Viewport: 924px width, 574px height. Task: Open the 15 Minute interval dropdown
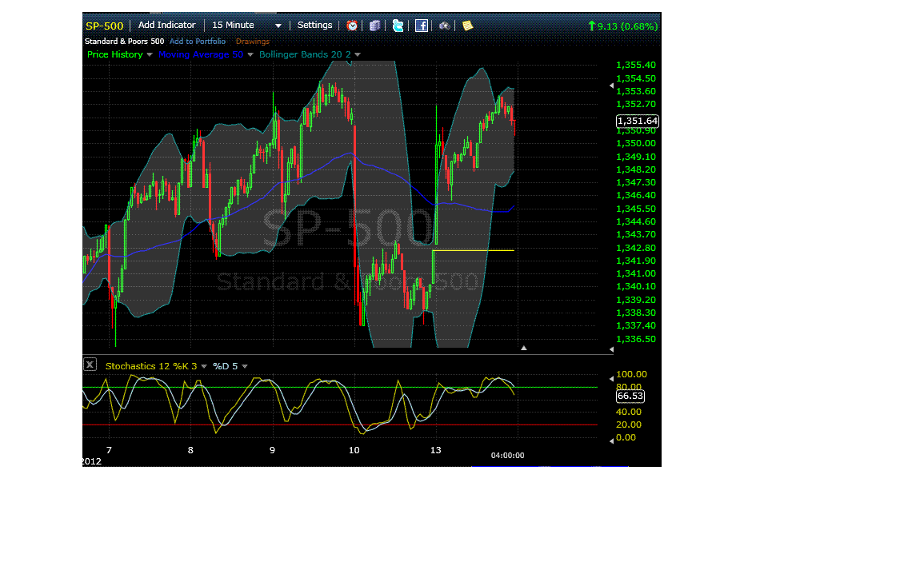click(x=246, y=26)
